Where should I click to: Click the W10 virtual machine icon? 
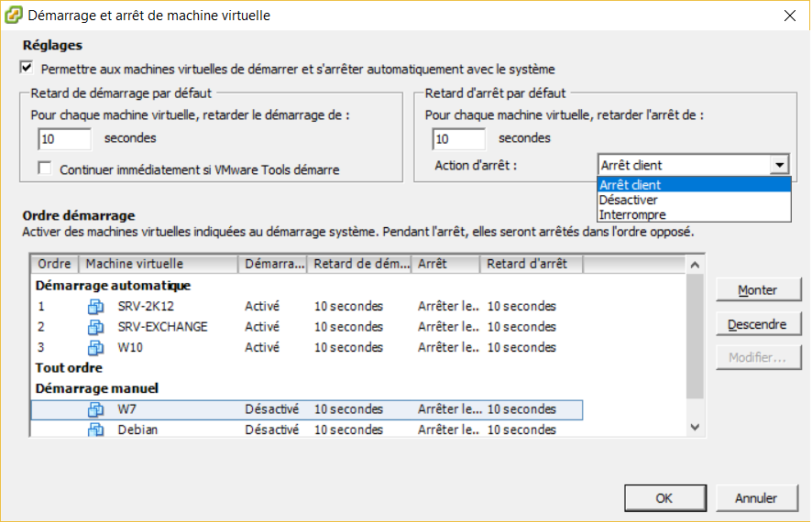[x=95, y=348]
